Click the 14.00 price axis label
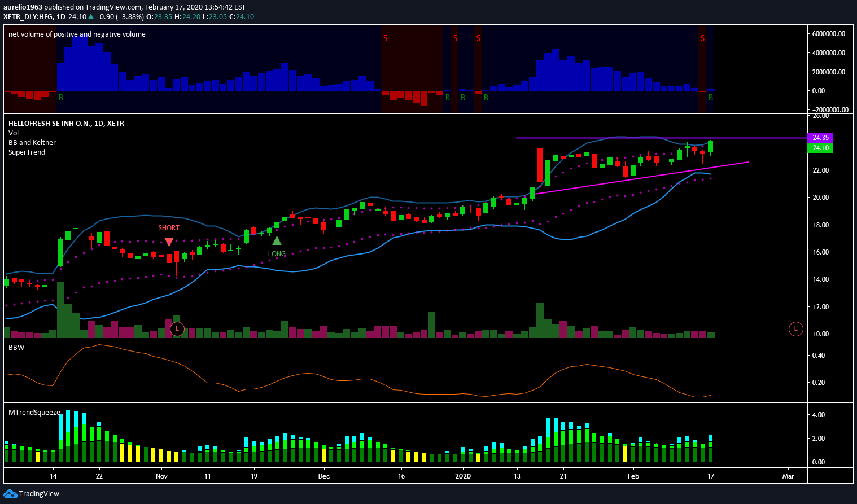This screenshot has height=504, width=857. (821, 279)
